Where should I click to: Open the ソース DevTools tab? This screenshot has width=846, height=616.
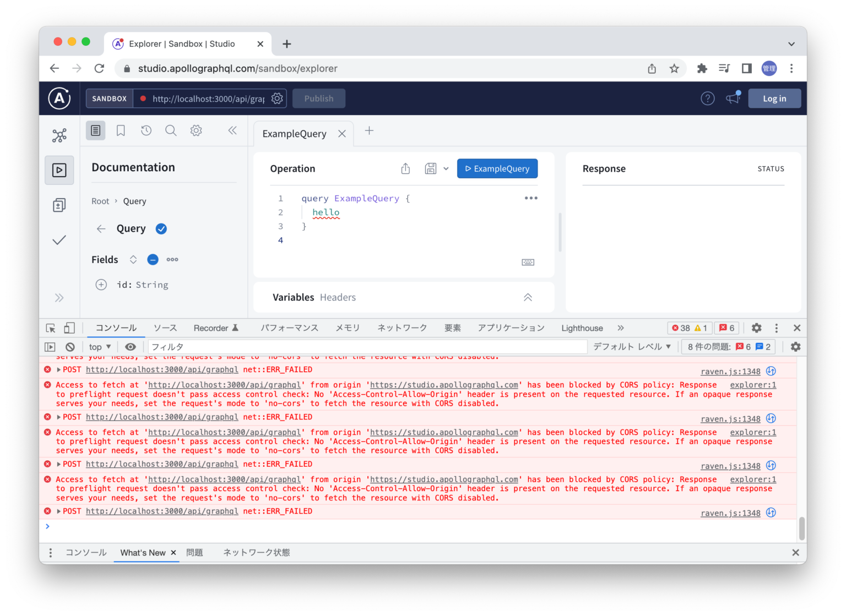[x=165, y=328]
